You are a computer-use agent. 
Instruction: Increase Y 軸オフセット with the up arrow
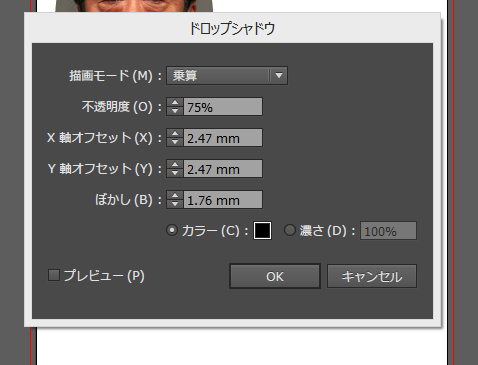pos(175,164)
